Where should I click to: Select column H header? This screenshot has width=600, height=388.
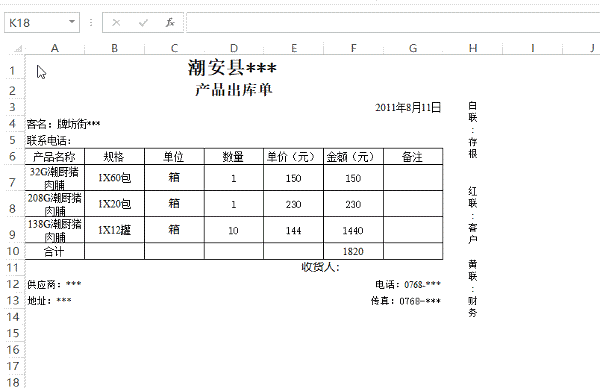(x=473, y=48)
